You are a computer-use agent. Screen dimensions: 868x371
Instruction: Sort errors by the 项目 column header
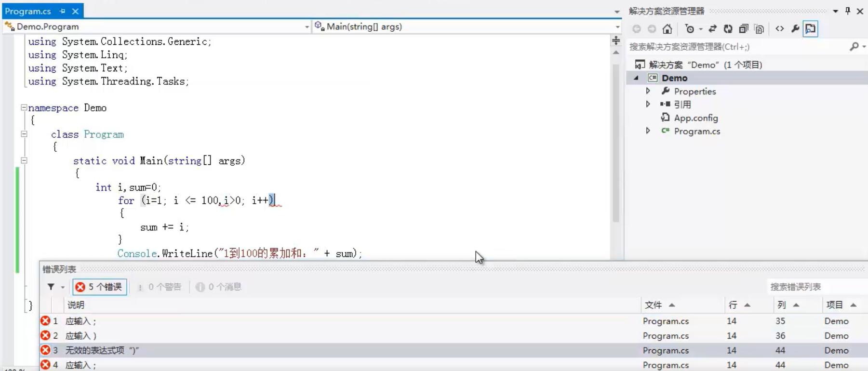point(845,305)
